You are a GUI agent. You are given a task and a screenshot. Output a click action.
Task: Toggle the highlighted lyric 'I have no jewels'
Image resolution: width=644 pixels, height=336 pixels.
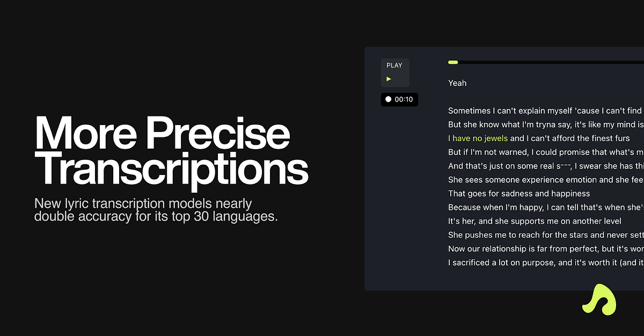[x=478, y=138]
